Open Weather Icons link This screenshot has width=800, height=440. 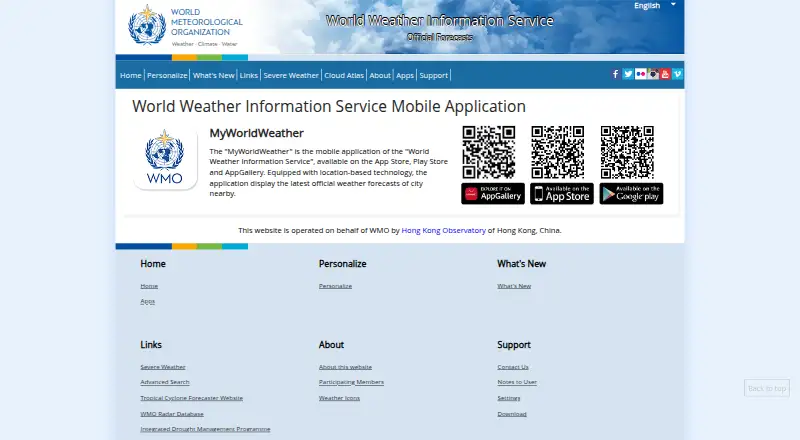coord(339,398)
